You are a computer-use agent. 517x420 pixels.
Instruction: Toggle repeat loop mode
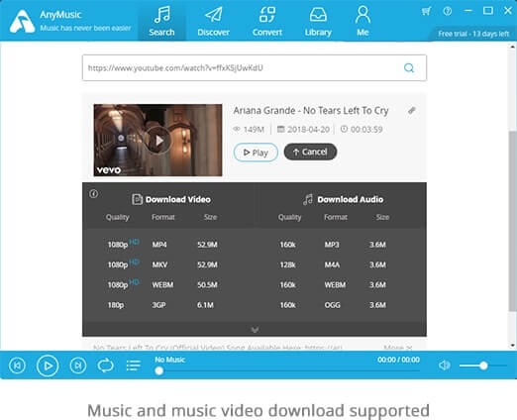106,366
